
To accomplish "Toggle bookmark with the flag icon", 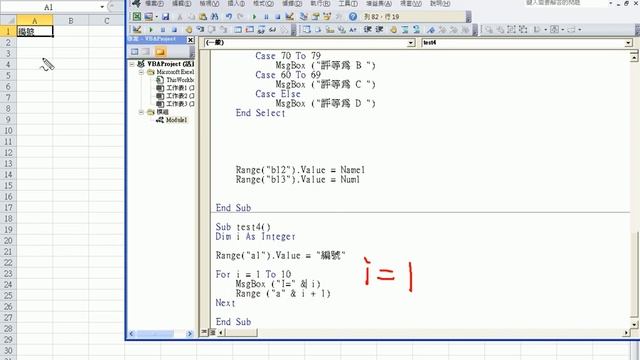I will tap(431, 29).
